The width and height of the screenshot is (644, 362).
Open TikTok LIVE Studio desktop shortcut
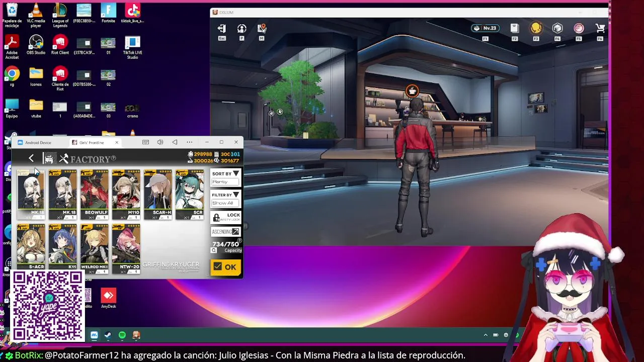tap(132, 47)
